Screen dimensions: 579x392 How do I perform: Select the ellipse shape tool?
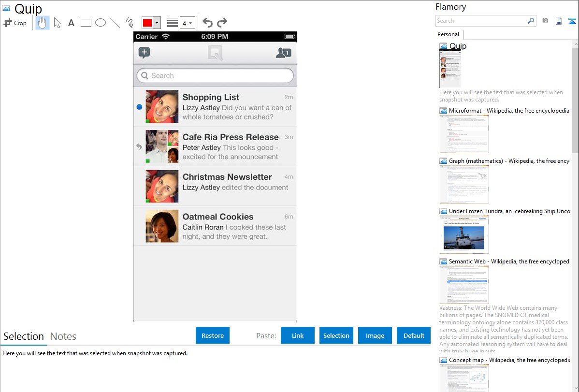101,23
